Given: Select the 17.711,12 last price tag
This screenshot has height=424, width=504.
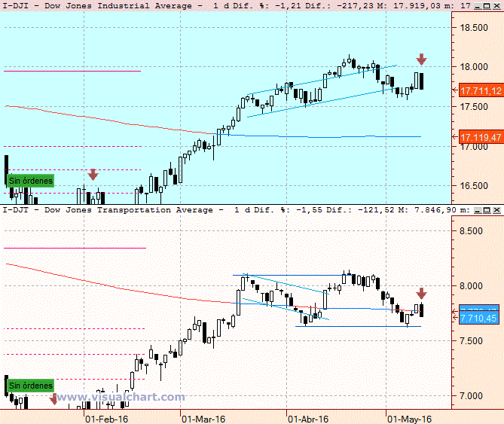Looking at the screenshot, I should pos(481,91).
